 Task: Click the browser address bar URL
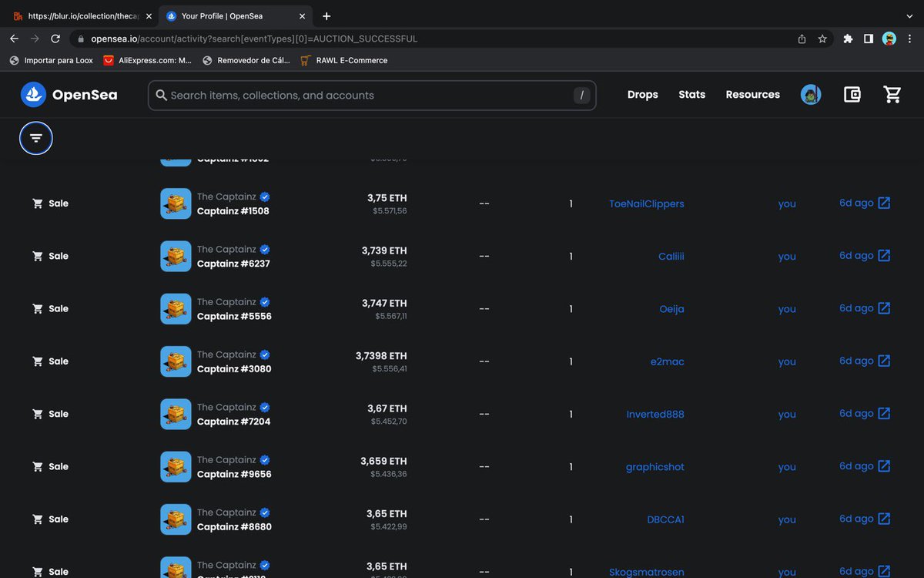(254, 39)
